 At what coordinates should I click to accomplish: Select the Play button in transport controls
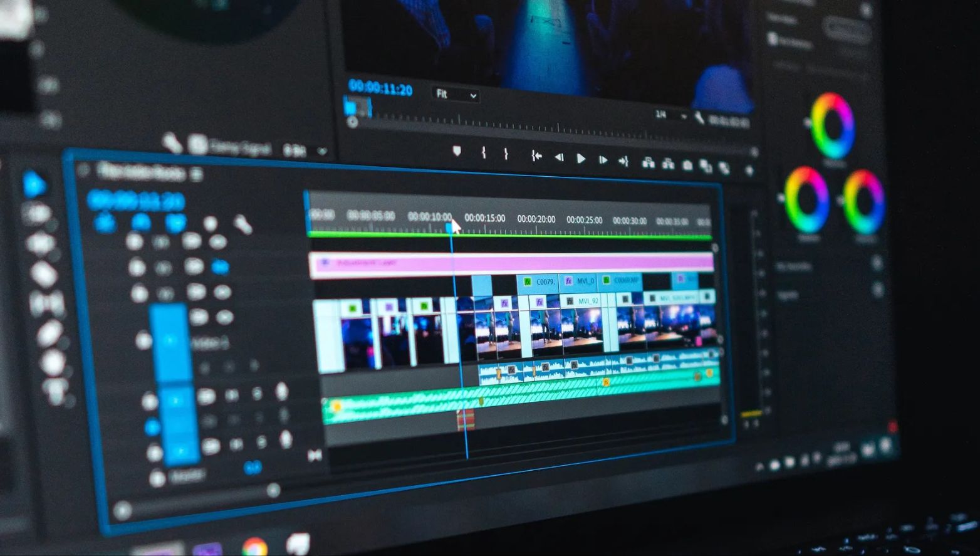[x=582, y=158]
